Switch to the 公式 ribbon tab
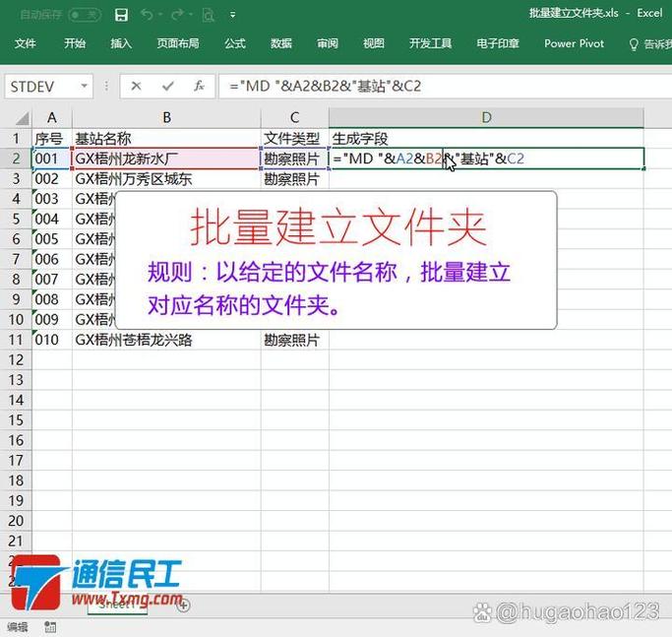 point(235,43)
